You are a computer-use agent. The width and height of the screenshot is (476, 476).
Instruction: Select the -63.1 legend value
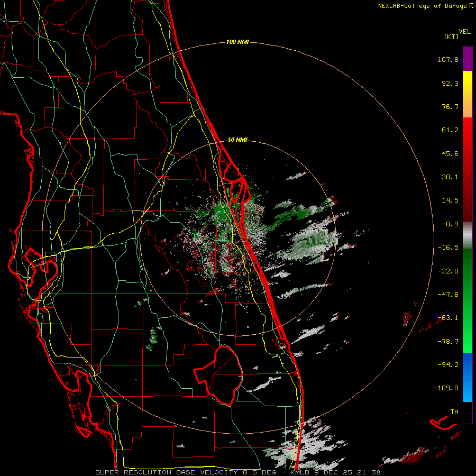pos(448,318)
